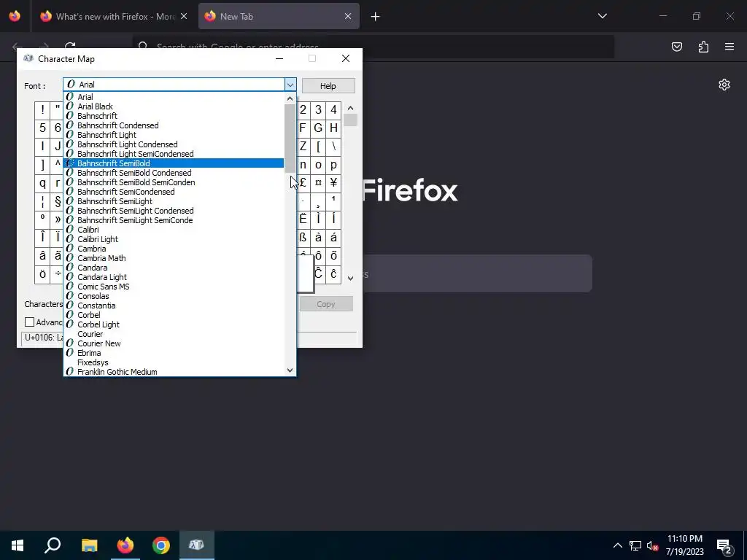This screenshot has height=560, width=747.
Task: Open taskbar Search magnifier icon
Action: tap(53, 545)
